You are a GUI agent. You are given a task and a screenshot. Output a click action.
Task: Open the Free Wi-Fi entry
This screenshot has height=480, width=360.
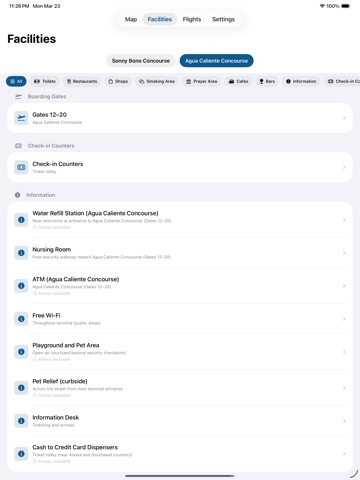[180, 319]
